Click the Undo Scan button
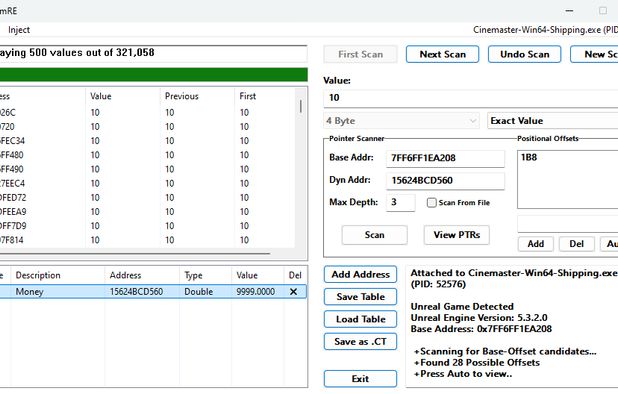Image resolution: width=618 pixels, height=394 pixels. tap(524, 54)
